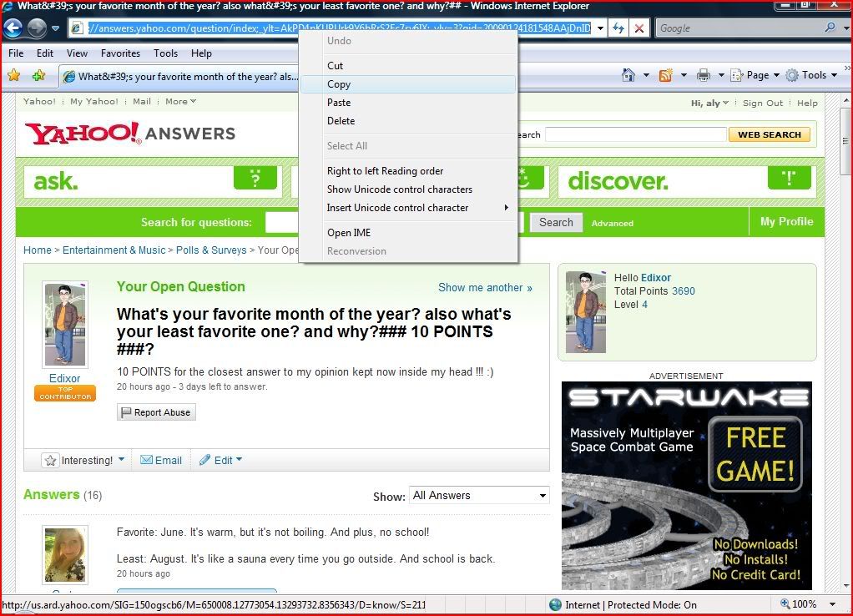The height and width of the screenshot is (616, 853).
Task: Click the Yahoo! link in top bar
Action: tap(39, 101)
